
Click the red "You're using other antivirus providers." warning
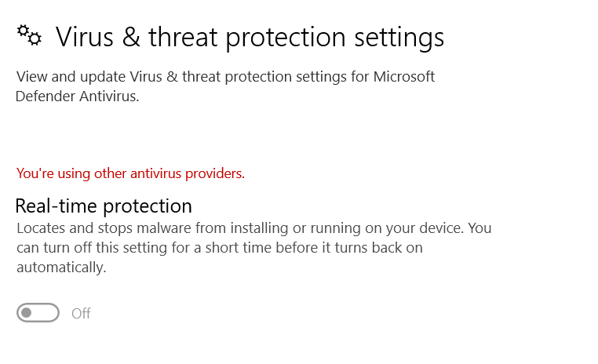click(x=130, y=173)
